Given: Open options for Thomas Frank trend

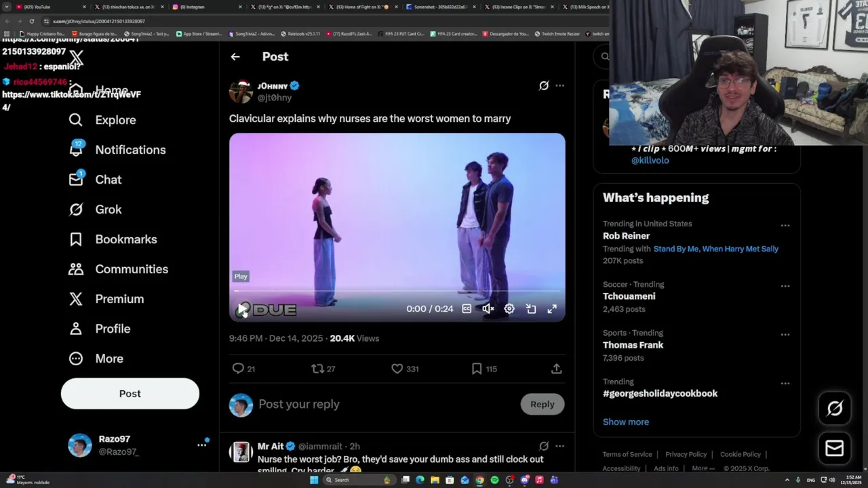Looking at the screenshot, I should point(785,335).
